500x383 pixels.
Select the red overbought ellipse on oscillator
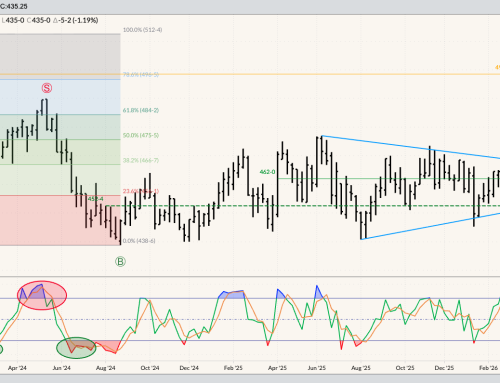(42, 295)
